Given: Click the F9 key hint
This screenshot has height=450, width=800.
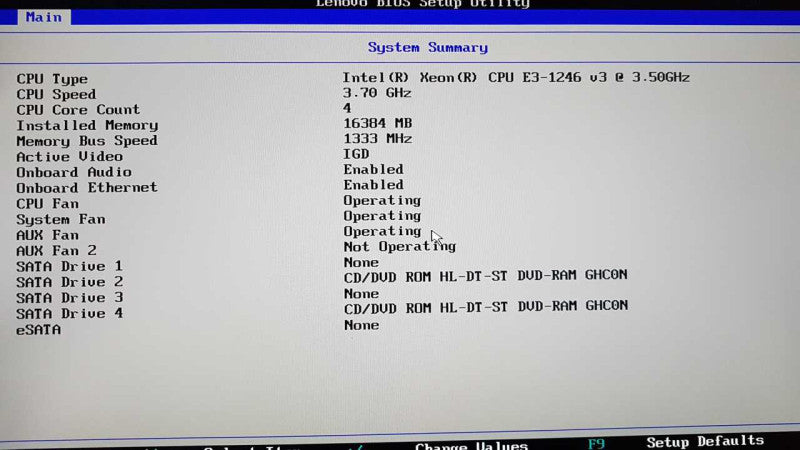Looking at the screenshot, I should pos(596,444).
